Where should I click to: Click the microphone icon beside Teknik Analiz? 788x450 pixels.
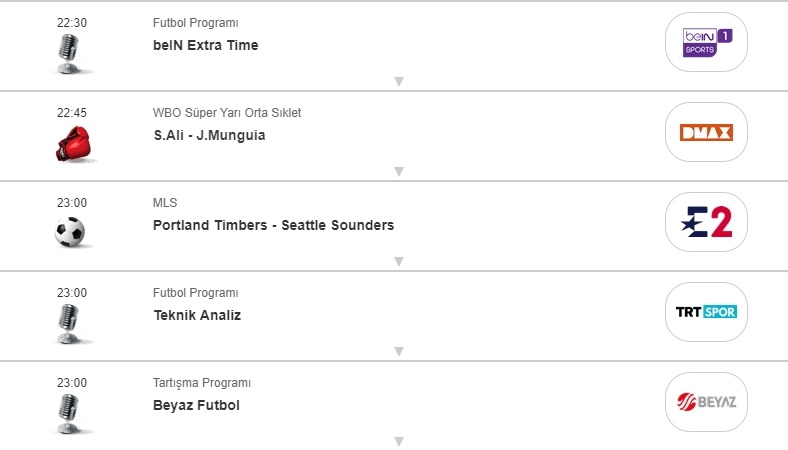(x=68, y=322)
